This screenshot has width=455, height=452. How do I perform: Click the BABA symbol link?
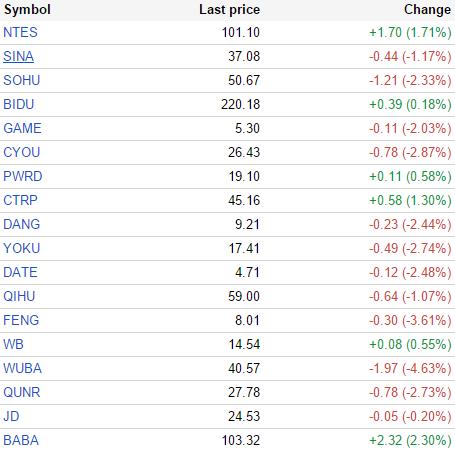21,440
